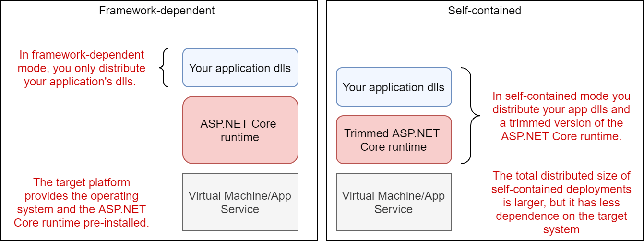Viewport: 644px width, 241px height.
Task: Click the 'Trimmed ASP.NET Core runtime' box
Action: tap(394, 140)
